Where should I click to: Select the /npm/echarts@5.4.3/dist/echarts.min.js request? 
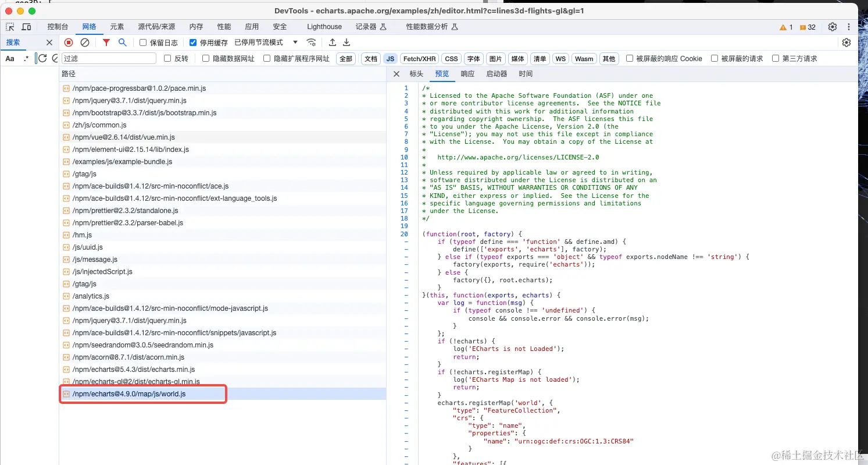pyautogui.click(x=223, y=370)
